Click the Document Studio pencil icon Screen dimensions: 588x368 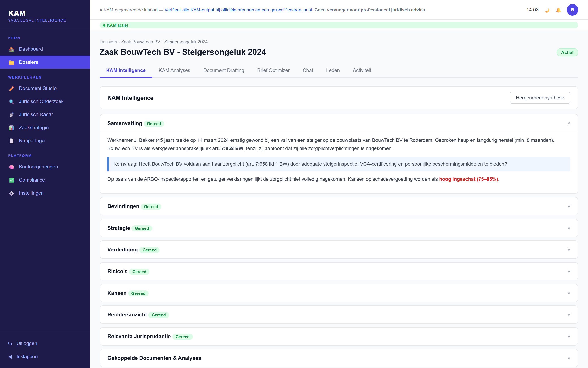coord(11,88)
